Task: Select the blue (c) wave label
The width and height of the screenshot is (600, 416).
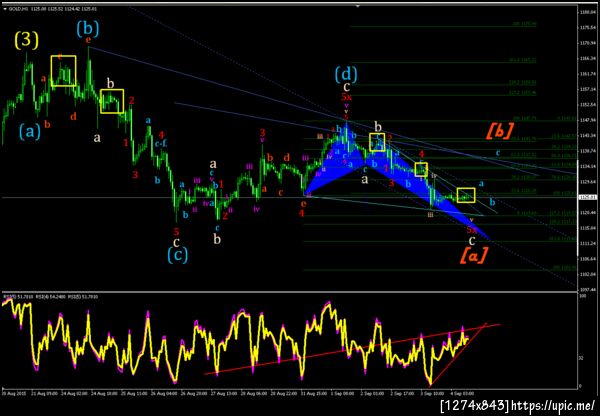Action: 178,255
